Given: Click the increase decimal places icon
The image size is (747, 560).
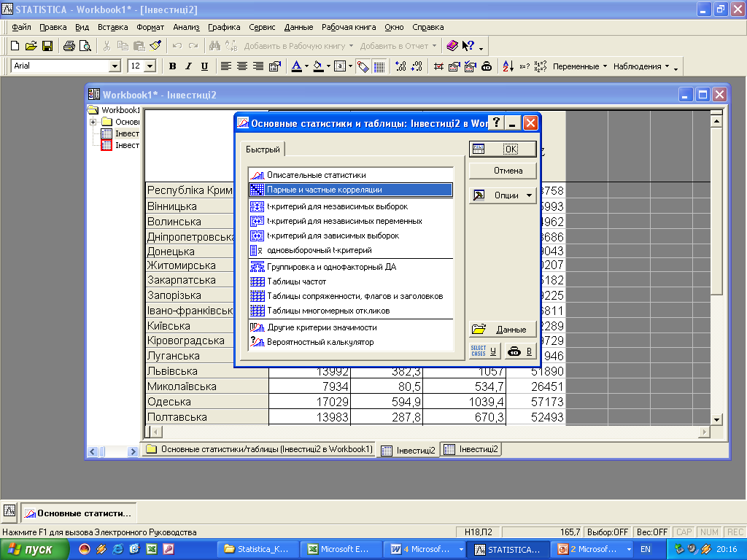Looking at the screenshot, I should click(400, 66).
